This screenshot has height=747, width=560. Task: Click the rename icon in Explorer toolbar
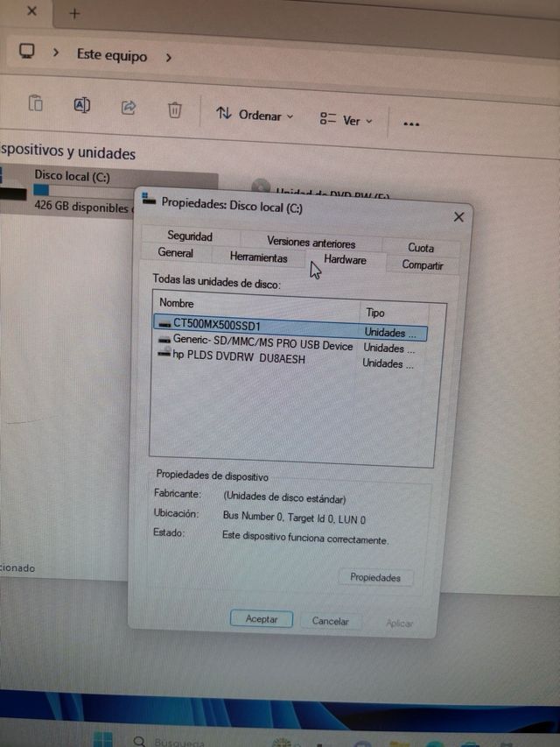pyautogui.click(x=82, y=105)
